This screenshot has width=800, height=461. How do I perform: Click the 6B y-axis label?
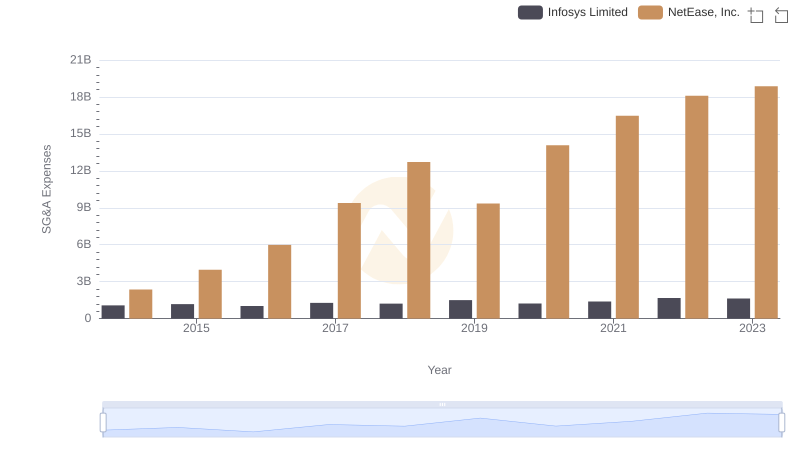[84, 244]
